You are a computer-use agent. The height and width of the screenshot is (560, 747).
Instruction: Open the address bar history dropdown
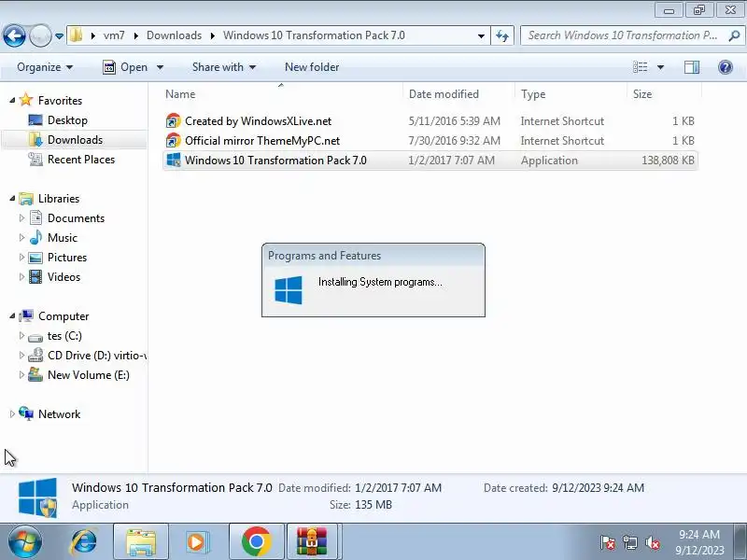pyautogui.click(x=481, y=35)
